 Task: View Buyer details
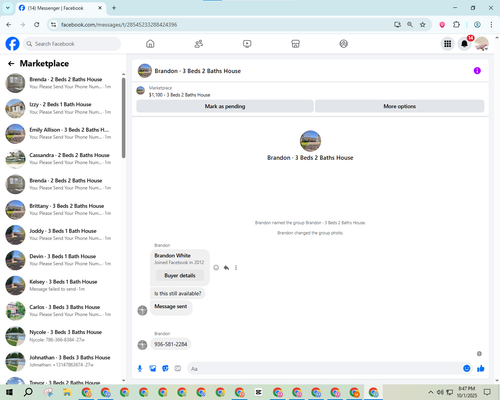tap(180, 276)
